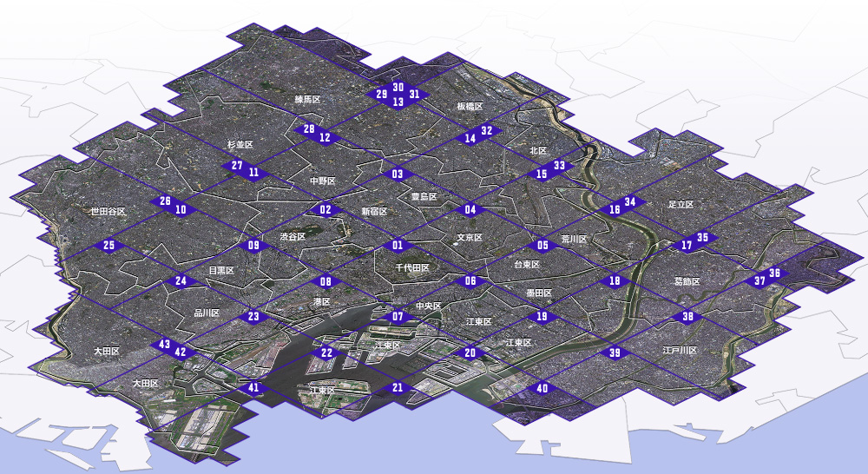Click the 中野区 ward label

click(323, 181)
